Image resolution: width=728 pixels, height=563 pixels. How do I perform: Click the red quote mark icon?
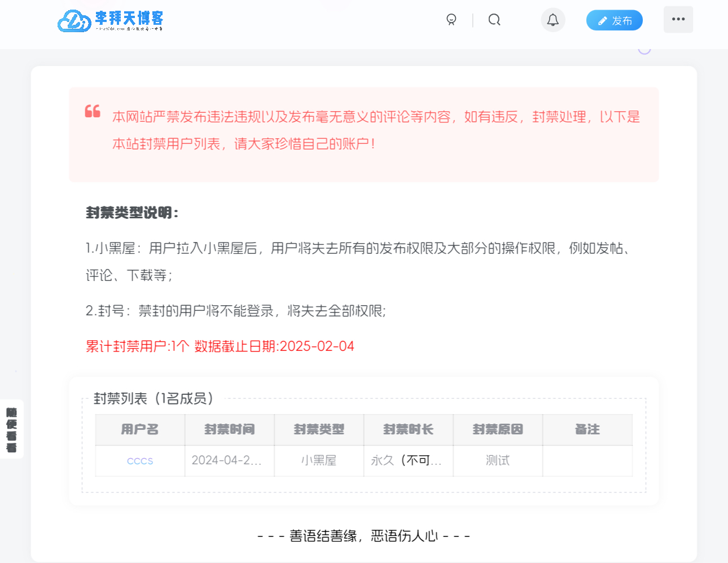point(93,111)
